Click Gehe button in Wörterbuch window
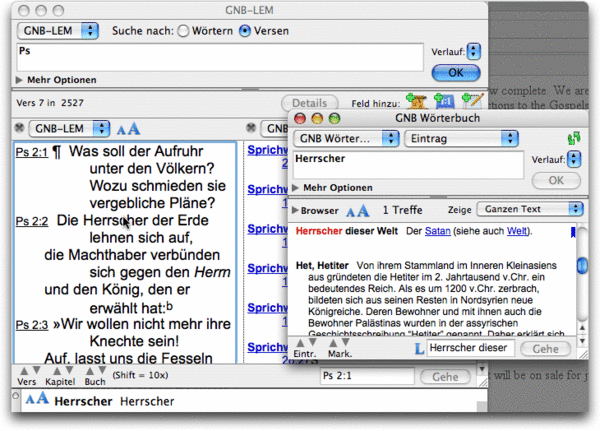Image resolution: width=600 pixels, height=431 pixels. 546,349
